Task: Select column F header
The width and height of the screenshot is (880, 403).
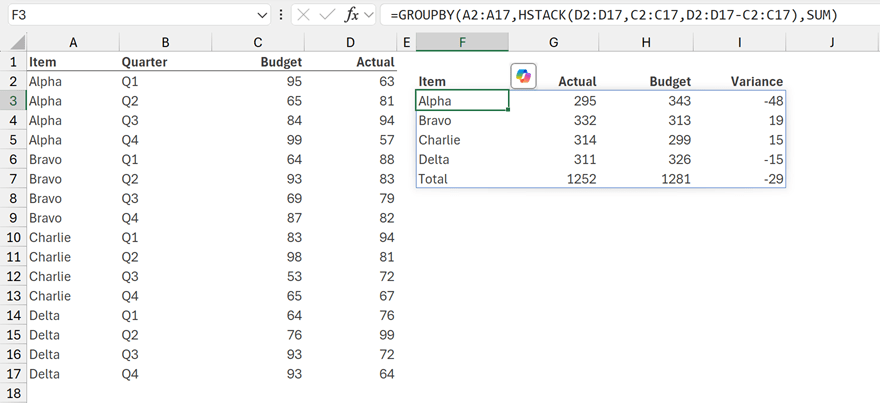Action: click(462, 42)
